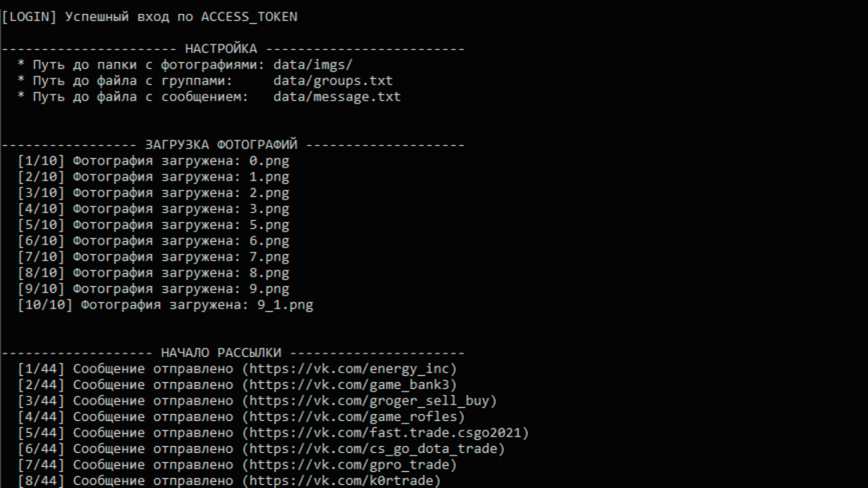Click the [1/44] progress counter
Screen dimensions: 868x488
[41, 369]
